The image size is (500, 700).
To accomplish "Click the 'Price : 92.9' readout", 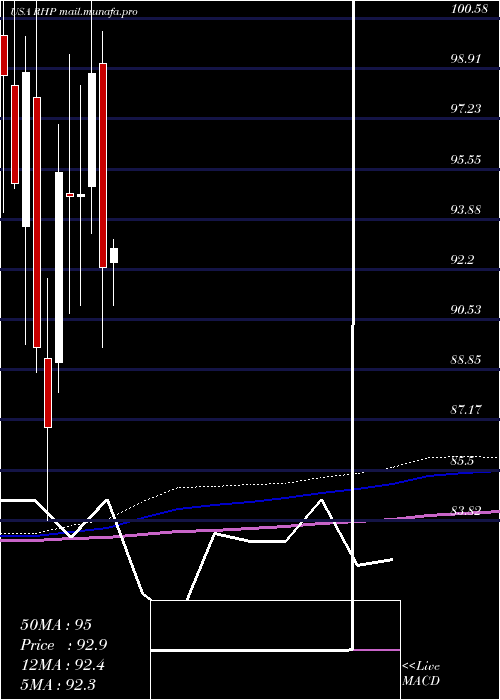I will point(63,645).
